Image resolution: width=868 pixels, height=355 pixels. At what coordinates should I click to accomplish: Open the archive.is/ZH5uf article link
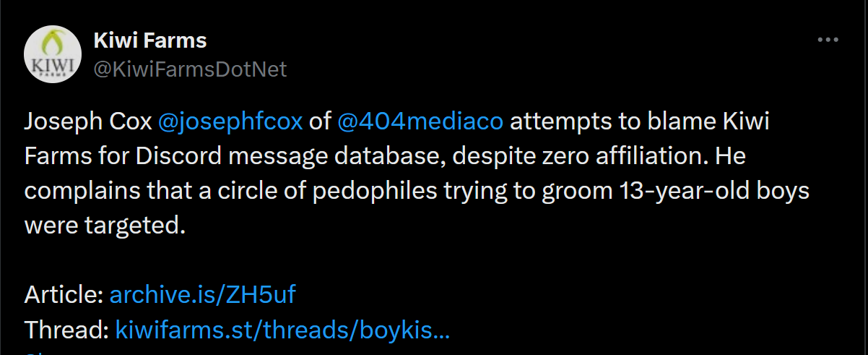(202, 294)
